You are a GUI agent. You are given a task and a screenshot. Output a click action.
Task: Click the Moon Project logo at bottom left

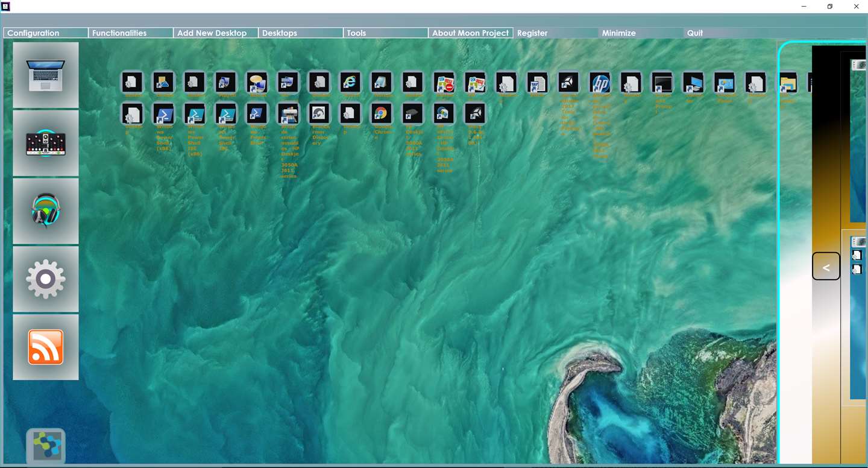click(46, 447)
